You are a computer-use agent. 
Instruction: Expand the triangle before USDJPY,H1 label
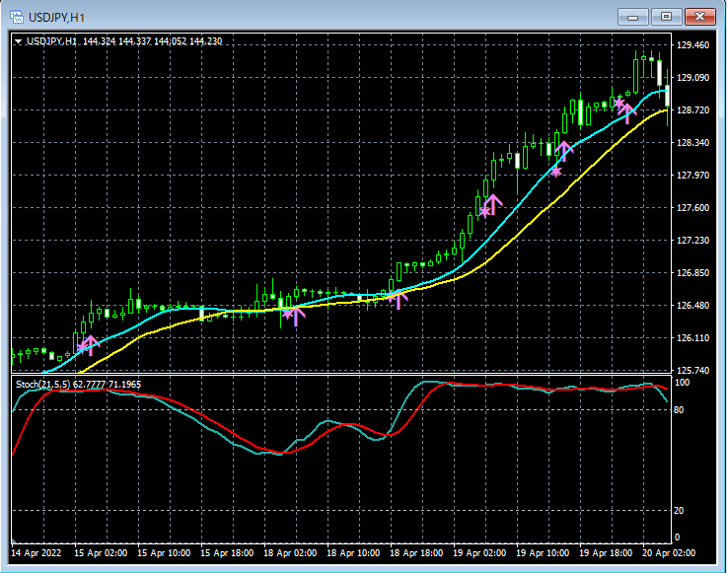tap(18, 41)
